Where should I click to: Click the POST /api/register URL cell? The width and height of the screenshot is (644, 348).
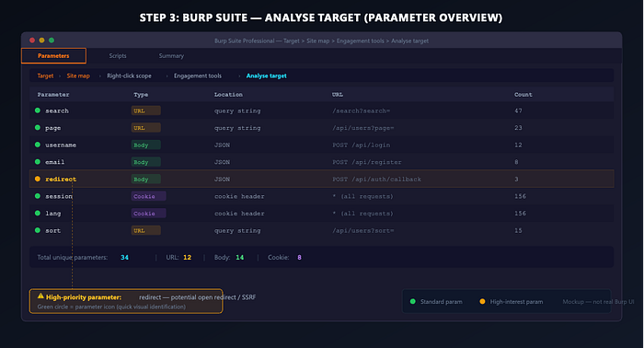[x=367, y=162]
